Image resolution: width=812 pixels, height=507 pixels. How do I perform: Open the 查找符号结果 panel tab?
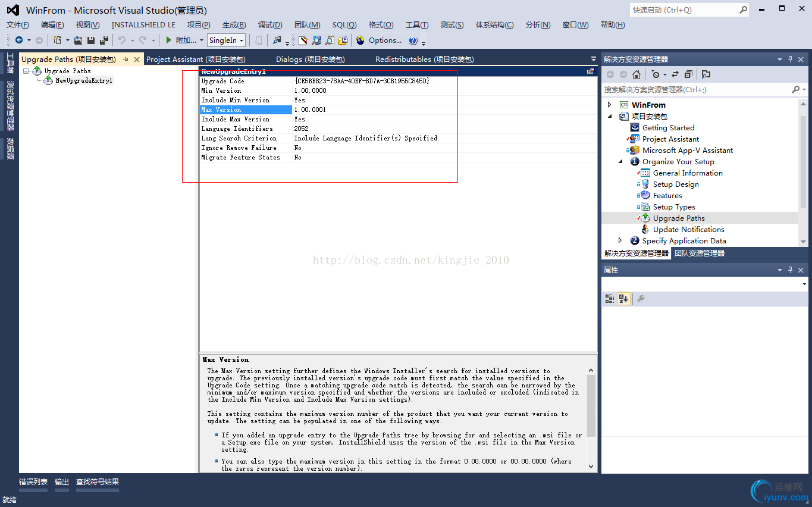(x=98, y=482)
